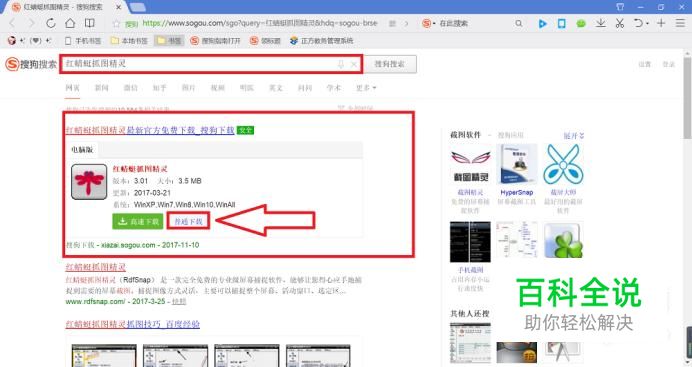692x367 pixels.
Task: Click the 登录 login link at top right
Action: point(668,64)
